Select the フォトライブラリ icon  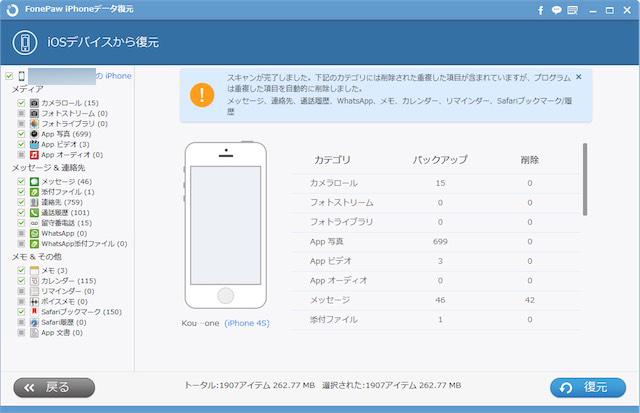(34, 124)
